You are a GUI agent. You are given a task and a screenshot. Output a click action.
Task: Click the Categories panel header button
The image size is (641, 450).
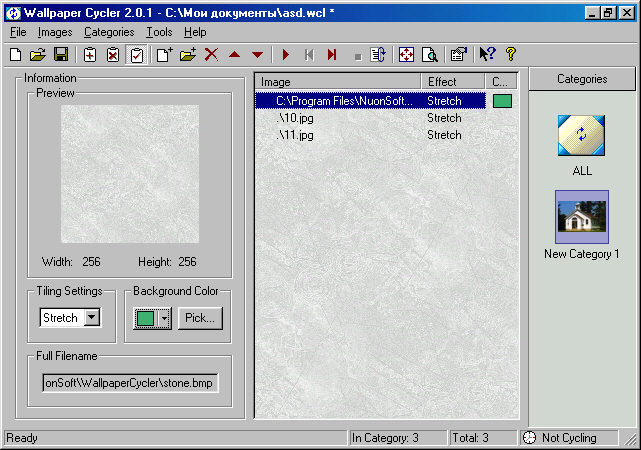(582, 80)
